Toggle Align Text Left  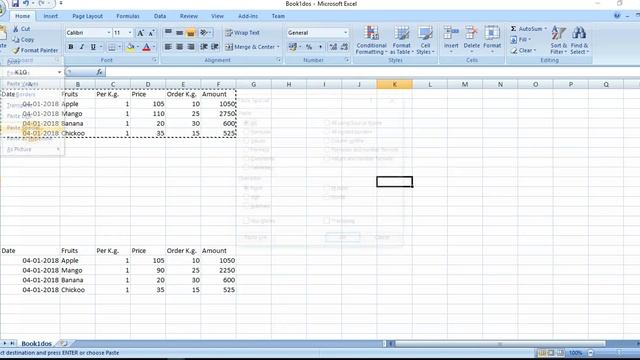point(168,47)
